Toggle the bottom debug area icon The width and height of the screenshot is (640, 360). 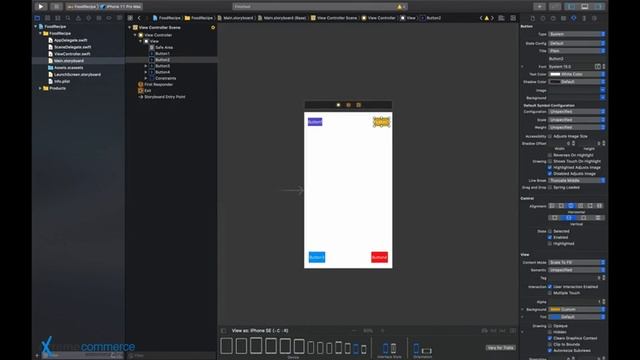(x=585, y=7)
